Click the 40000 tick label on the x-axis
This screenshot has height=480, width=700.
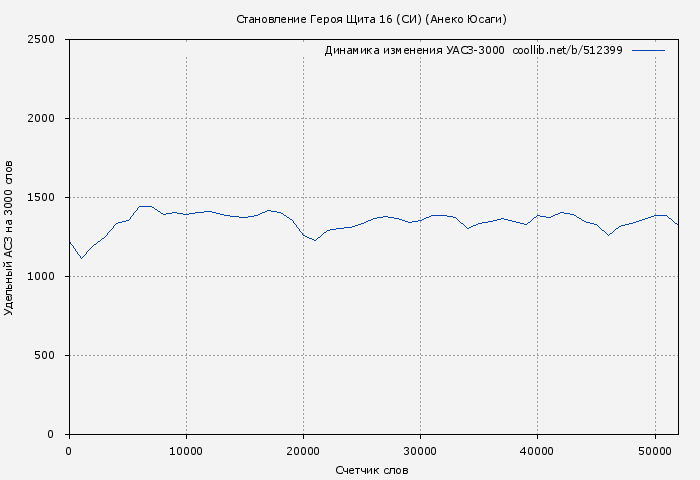[x=537, y=451]
